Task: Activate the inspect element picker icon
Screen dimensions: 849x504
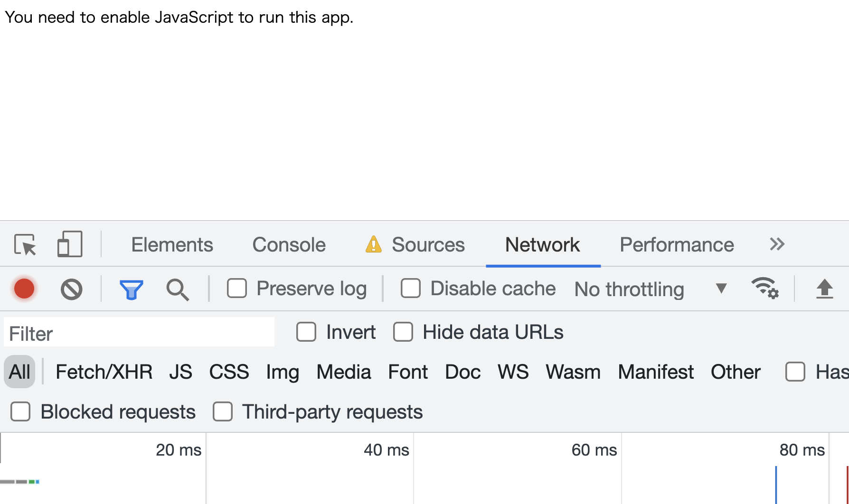Action: coord(25,245)
